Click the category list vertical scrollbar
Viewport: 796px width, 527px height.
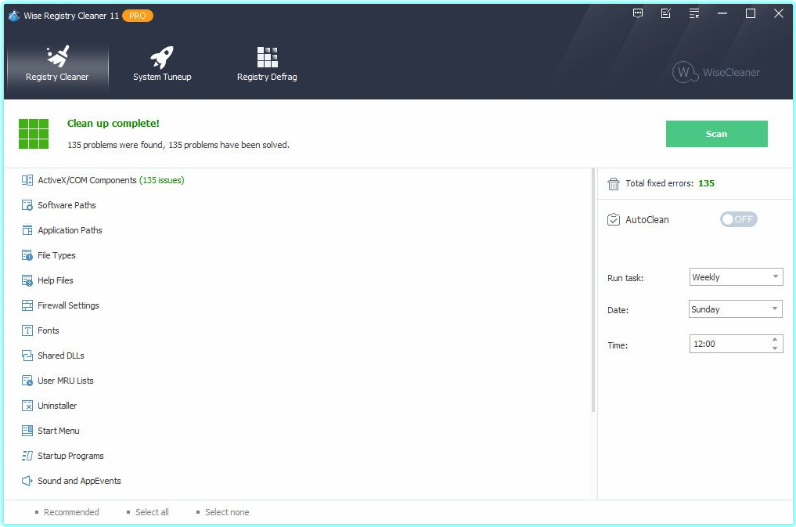593,290
